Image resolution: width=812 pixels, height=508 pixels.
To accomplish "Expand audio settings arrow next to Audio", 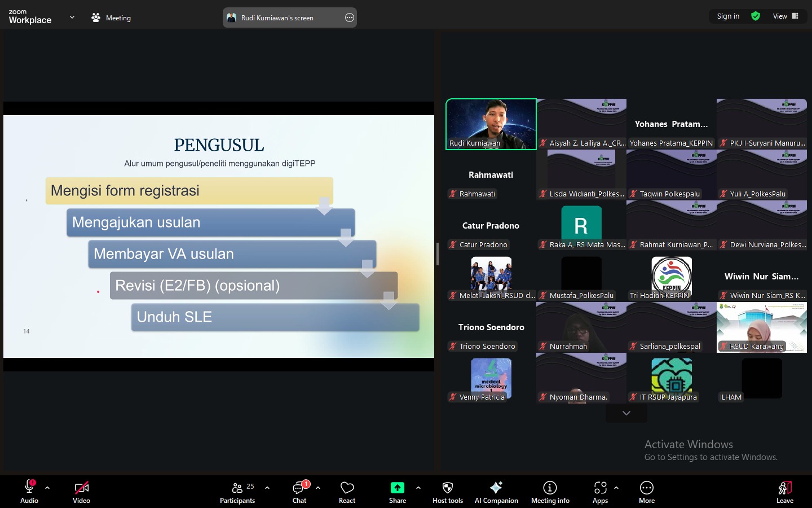I will (x=47, y=488).
